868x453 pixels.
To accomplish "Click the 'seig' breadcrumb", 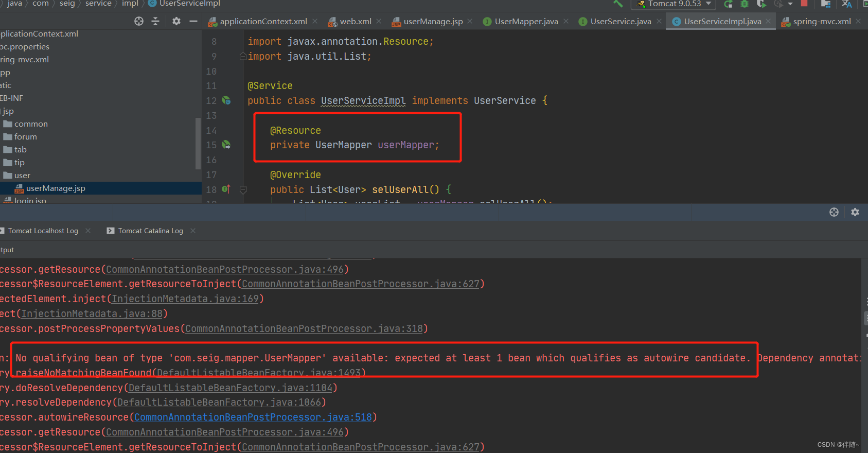I will point(67,4).
